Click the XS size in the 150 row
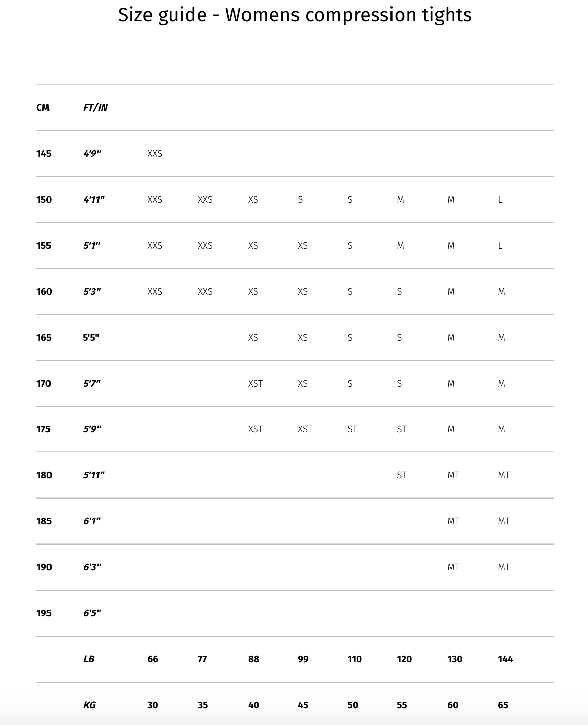 (253, 200)
